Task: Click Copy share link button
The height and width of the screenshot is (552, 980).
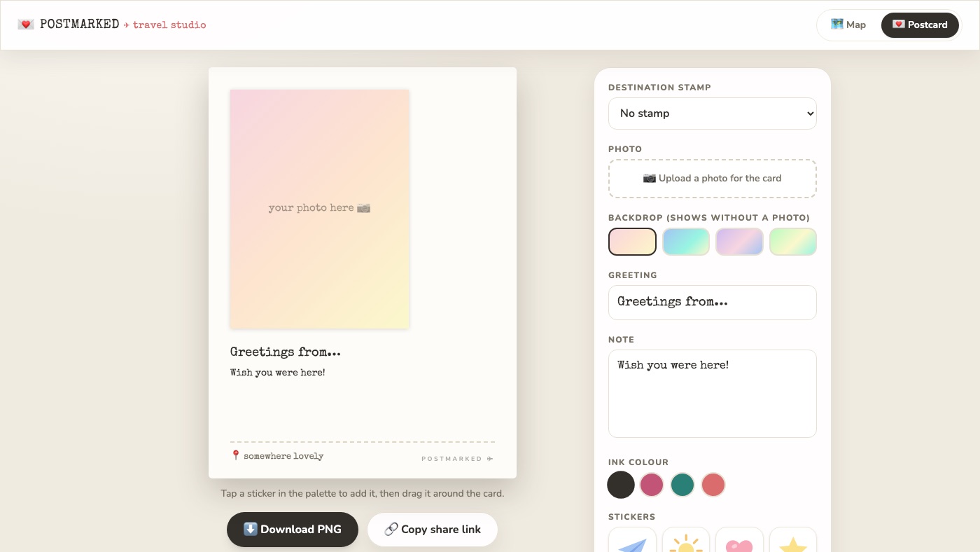Action: point(433,530)
